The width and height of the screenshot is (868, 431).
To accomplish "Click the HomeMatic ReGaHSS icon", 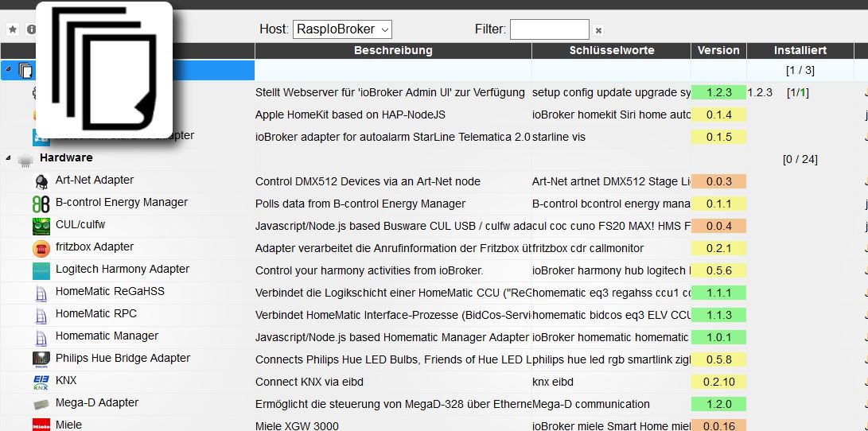I will (41, 293).
